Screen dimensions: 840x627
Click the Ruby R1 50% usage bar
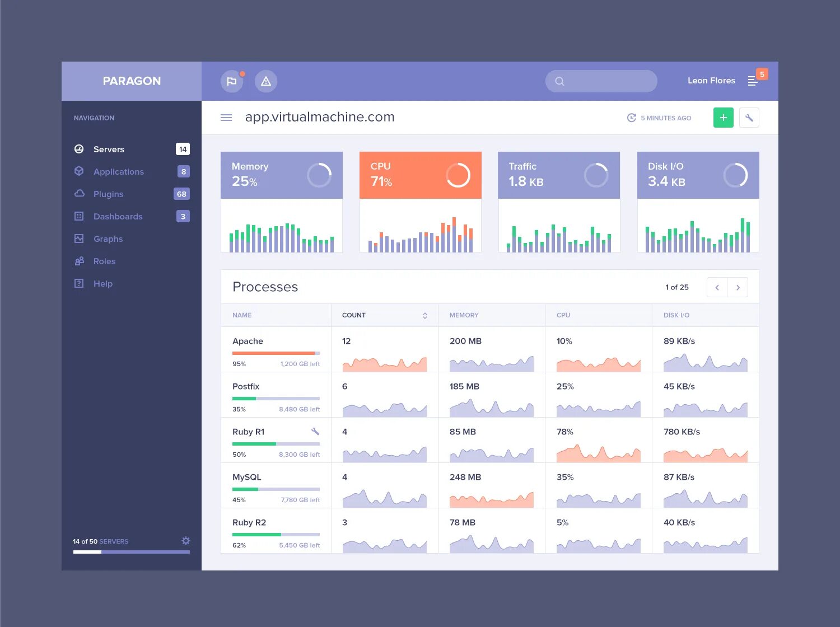coord(276,444)
